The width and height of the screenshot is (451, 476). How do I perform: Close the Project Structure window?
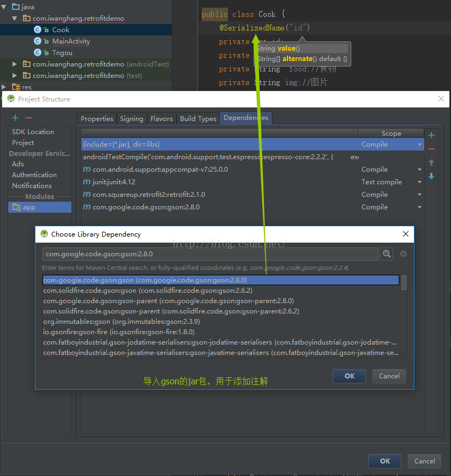click(x=441, y=99)
